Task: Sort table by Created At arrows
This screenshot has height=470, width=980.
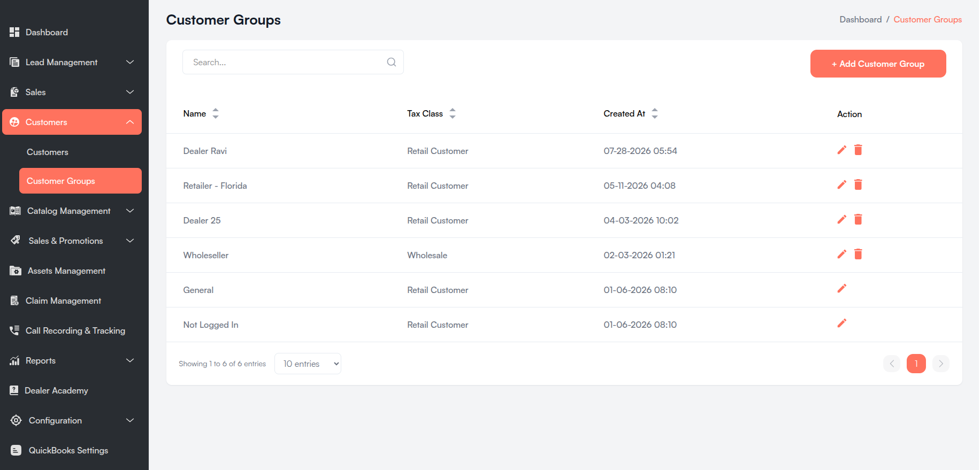Action: click(x=655, y=113)
